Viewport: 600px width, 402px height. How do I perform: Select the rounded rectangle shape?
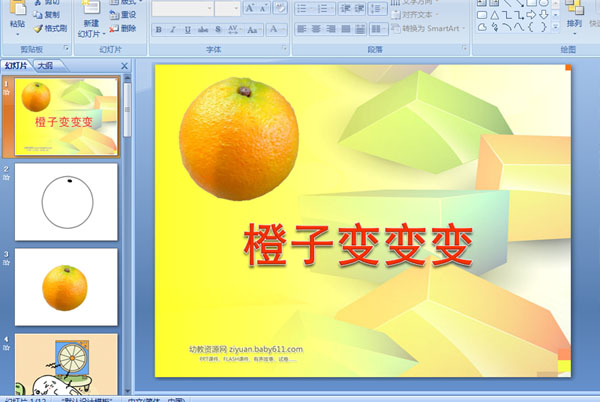(482, 15)
